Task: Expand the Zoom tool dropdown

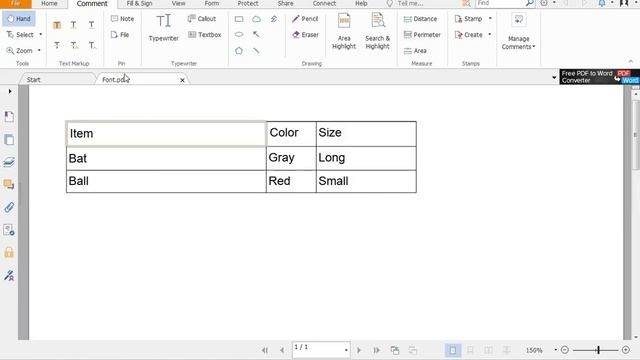Action: point(39,51)
